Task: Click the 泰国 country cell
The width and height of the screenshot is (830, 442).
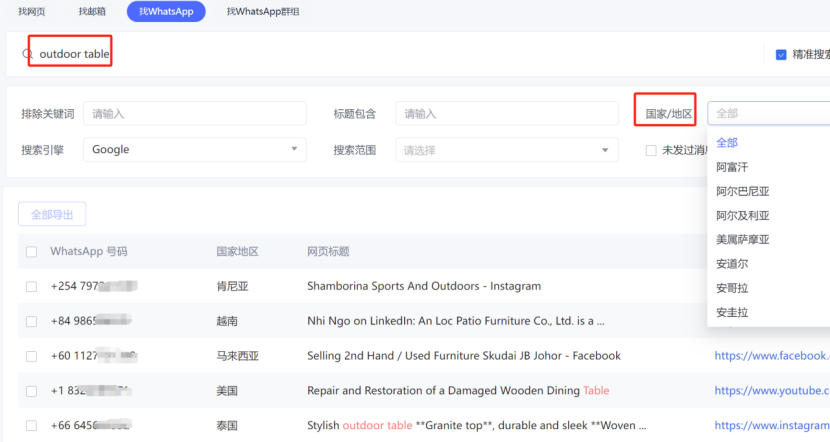Action: [x=227, y=426]
